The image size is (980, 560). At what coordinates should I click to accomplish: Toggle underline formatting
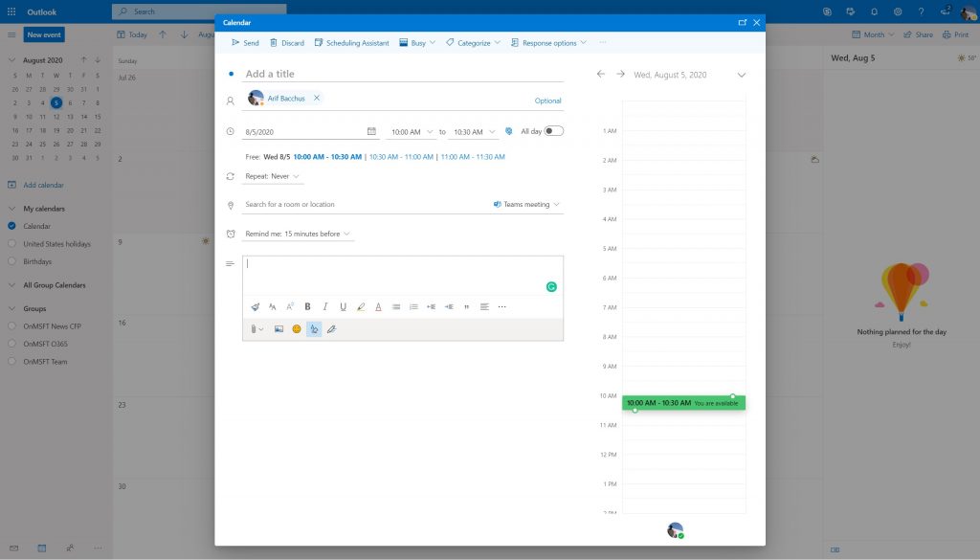343,307
